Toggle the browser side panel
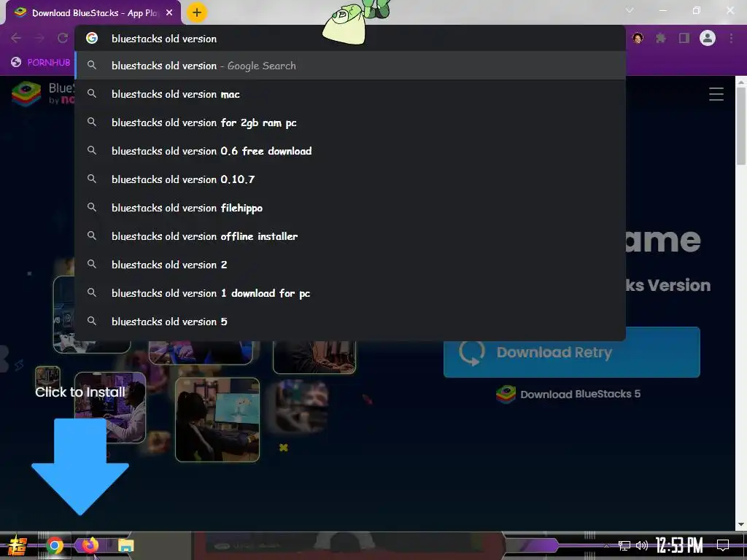747x560 pixels. click(x=684, y=38)
